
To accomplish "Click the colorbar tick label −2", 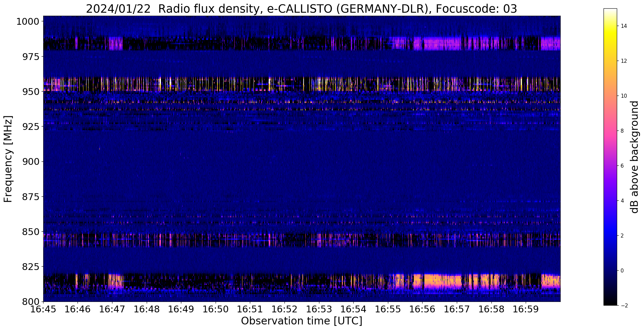I will pos(624,306).
